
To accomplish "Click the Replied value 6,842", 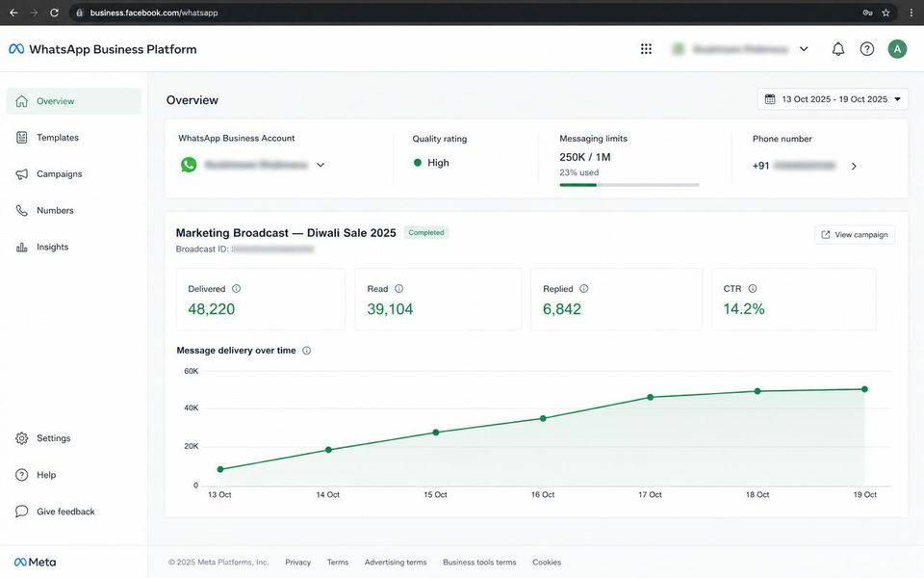I will [561, 309].
